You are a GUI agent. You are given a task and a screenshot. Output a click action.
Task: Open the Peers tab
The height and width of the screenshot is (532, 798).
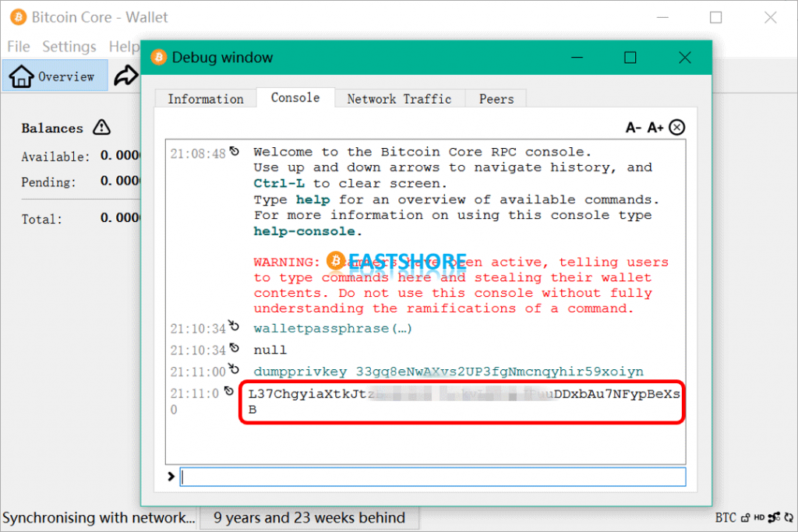(496, 99)
